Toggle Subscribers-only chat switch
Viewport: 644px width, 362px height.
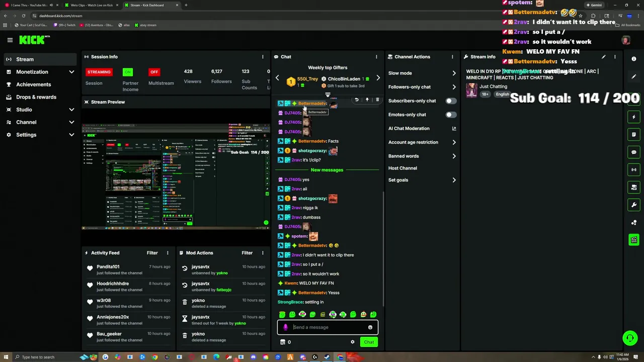click(x=450, y=101)
